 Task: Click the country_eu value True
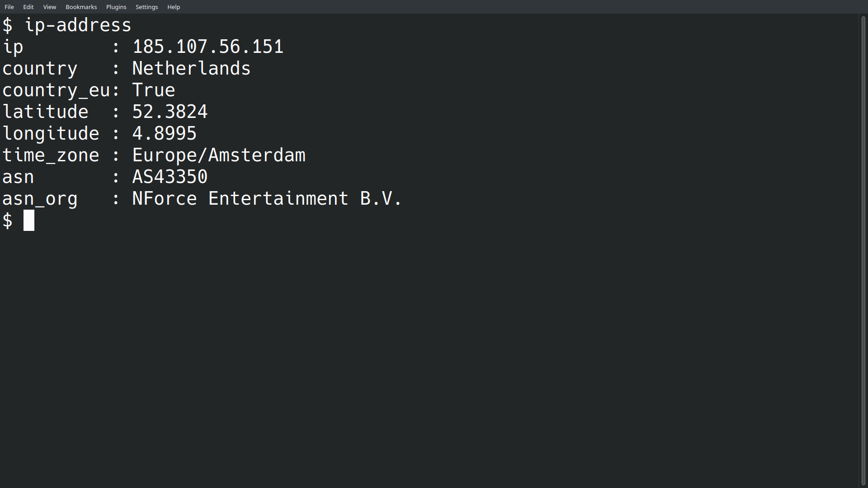click(x=153, y=90)
